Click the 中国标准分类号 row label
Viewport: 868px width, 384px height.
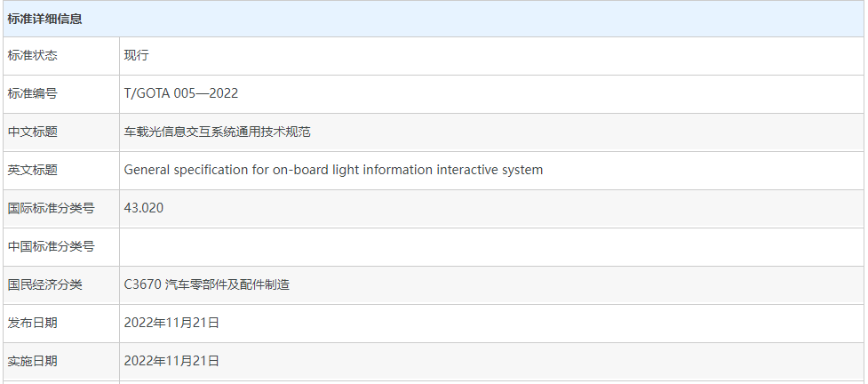coord(52,246)
